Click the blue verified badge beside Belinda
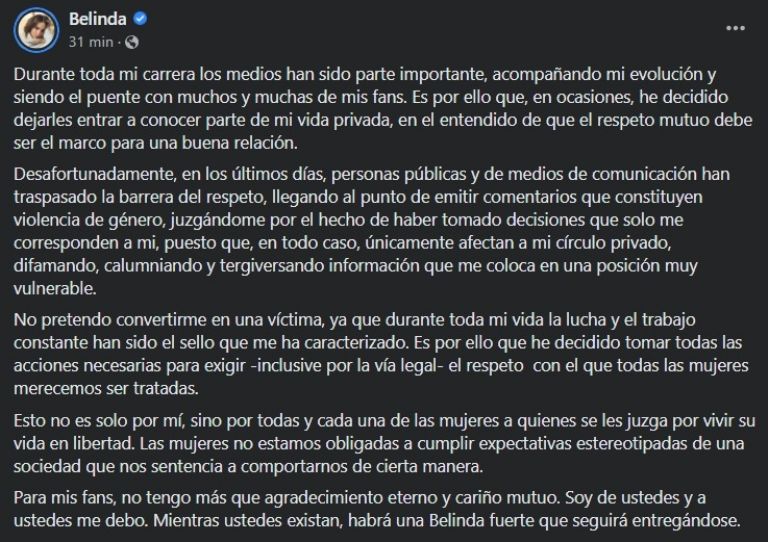Screen dimensions: 768x542 click(141, 19)
